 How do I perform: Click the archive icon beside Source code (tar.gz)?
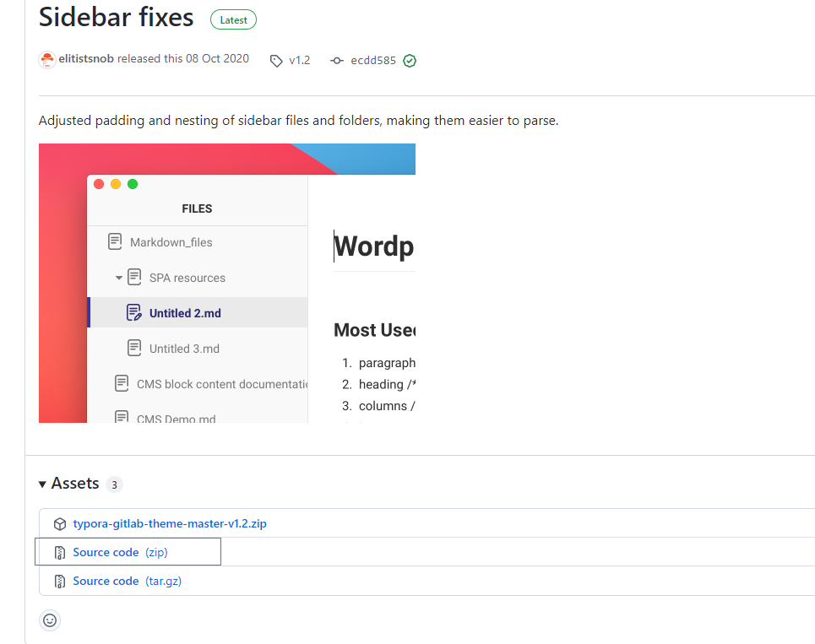60,582
